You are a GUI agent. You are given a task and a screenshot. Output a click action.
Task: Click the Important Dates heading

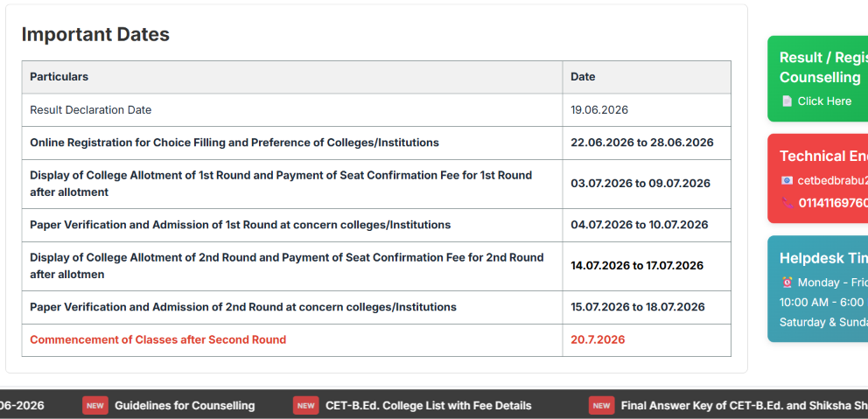click(x=95, y=34)
